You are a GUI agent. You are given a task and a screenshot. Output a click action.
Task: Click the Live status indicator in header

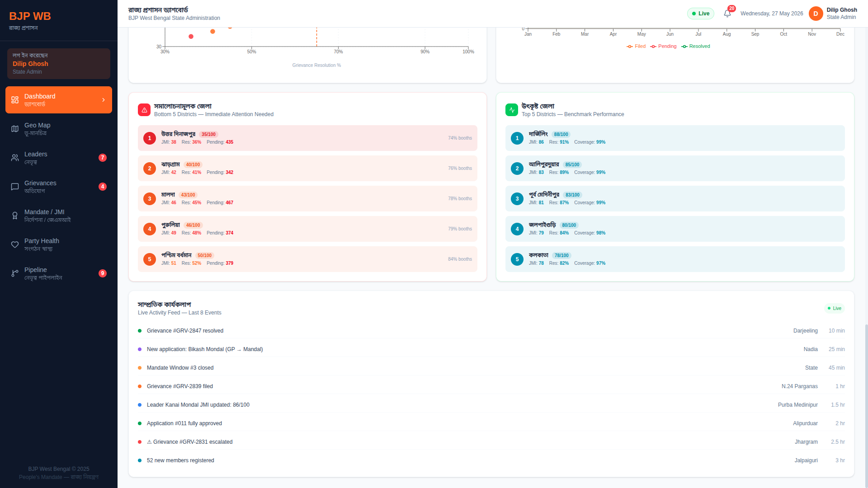click(x=701, y=14)
